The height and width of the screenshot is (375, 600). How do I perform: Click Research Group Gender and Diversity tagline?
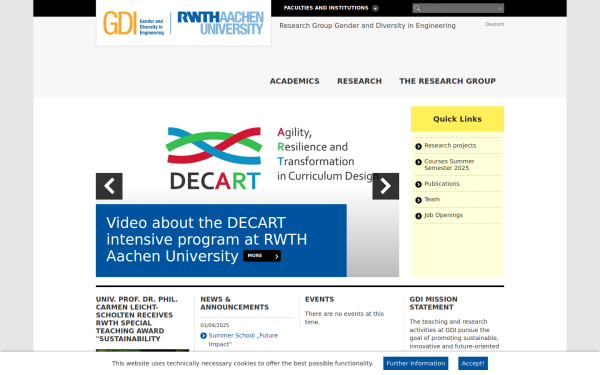click(367, 26)
